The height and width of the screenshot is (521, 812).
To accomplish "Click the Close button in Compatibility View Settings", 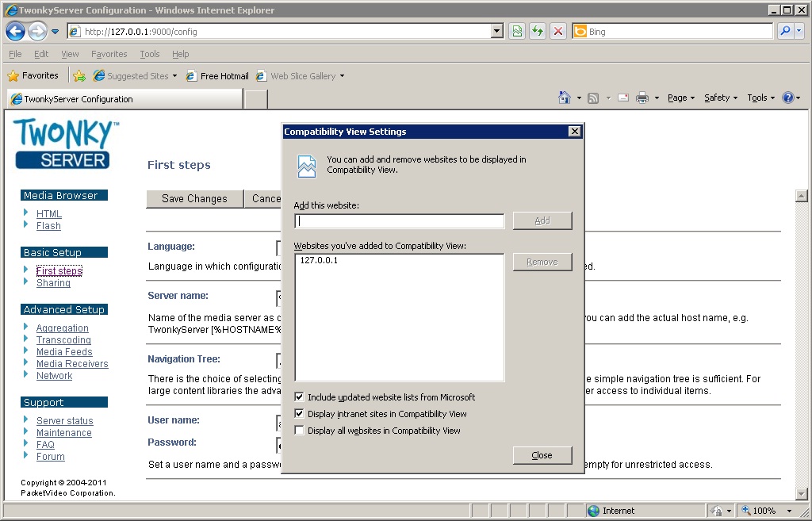I will (542, 455).
